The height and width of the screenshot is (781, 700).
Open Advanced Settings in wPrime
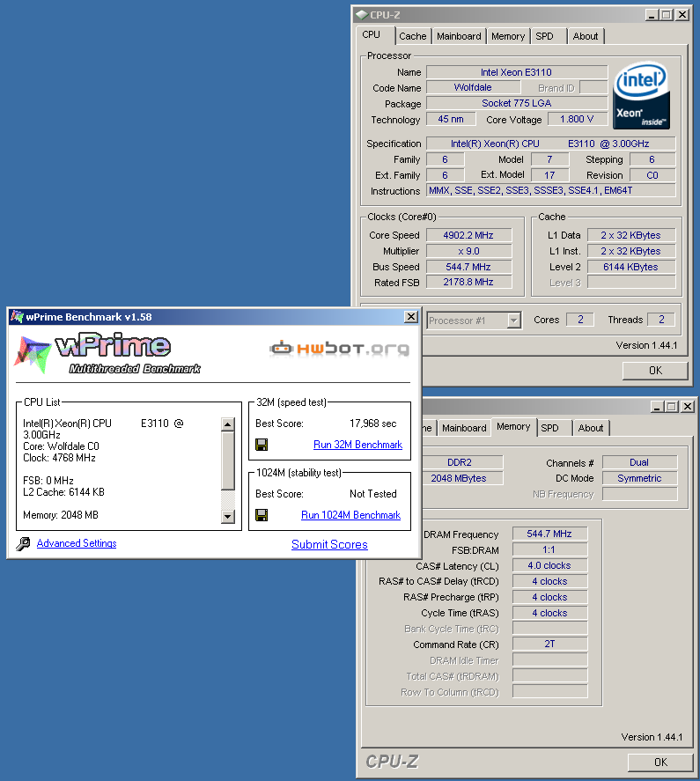pos(77,543)
